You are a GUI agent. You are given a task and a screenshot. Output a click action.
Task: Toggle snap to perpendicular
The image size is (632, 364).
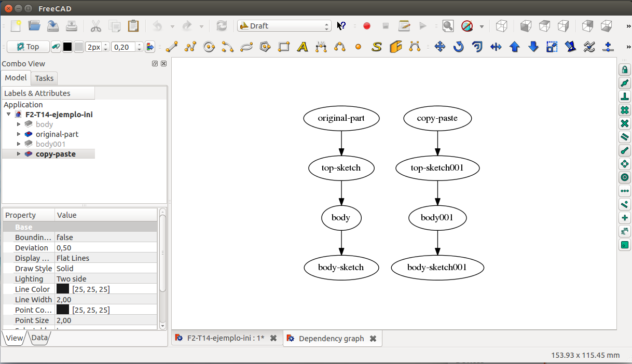coord(625,96)
